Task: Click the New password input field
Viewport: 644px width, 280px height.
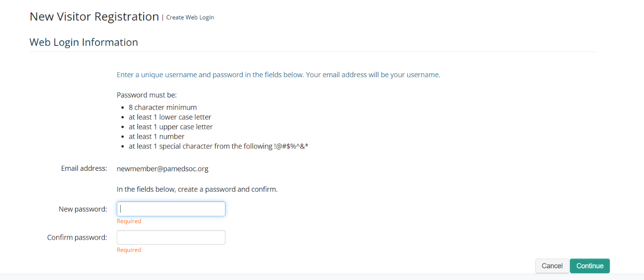Action: pos(171,209)
